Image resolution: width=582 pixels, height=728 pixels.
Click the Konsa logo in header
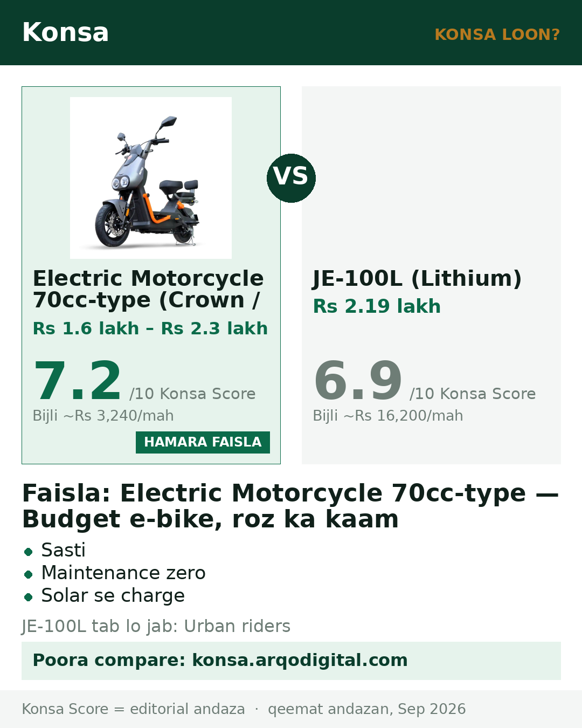(65, 32)
